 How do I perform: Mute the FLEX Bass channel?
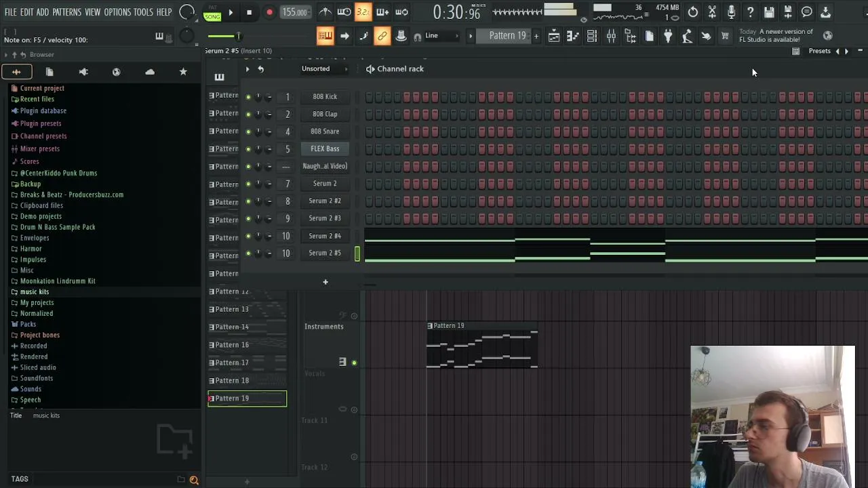coord(248,149)
